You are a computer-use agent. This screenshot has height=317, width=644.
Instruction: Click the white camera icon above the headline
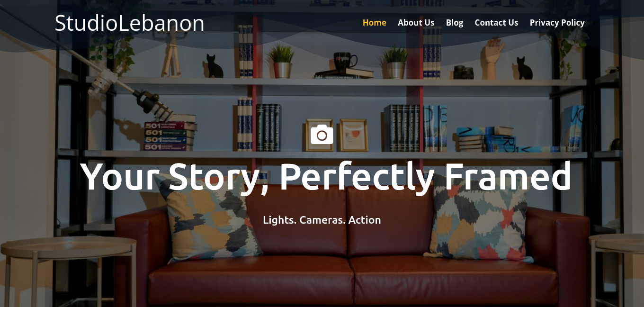point(322,135)
